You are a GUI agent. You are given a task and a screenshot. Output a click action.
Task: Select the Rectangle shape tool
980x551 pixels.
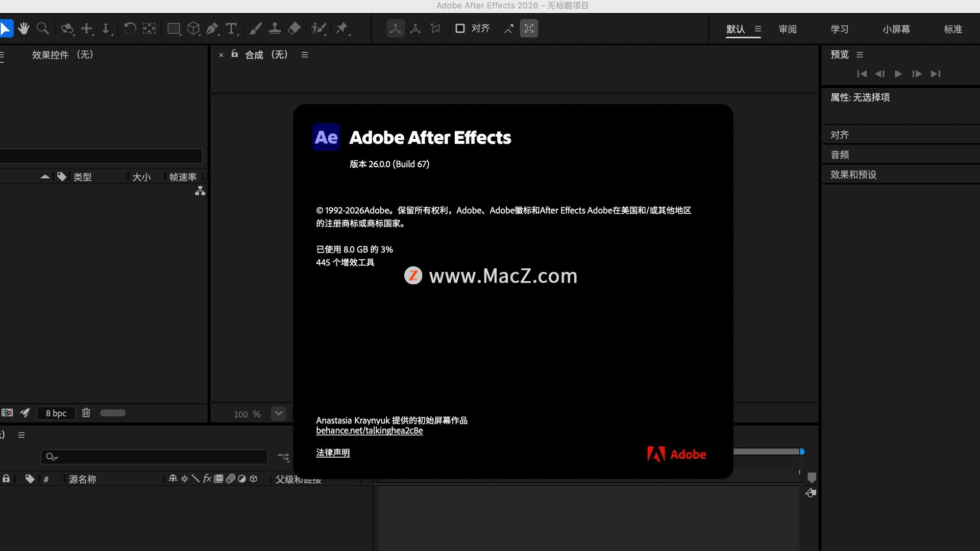(x=174, y=29)
